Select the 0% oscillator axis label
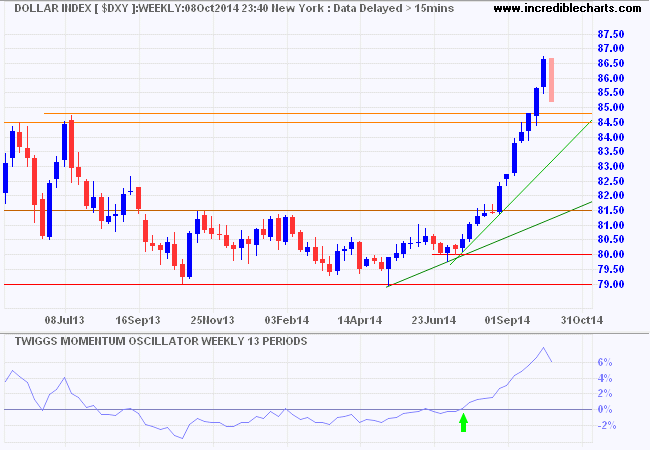The height and width of the screenshot is (450, 650). pos(605,409)
